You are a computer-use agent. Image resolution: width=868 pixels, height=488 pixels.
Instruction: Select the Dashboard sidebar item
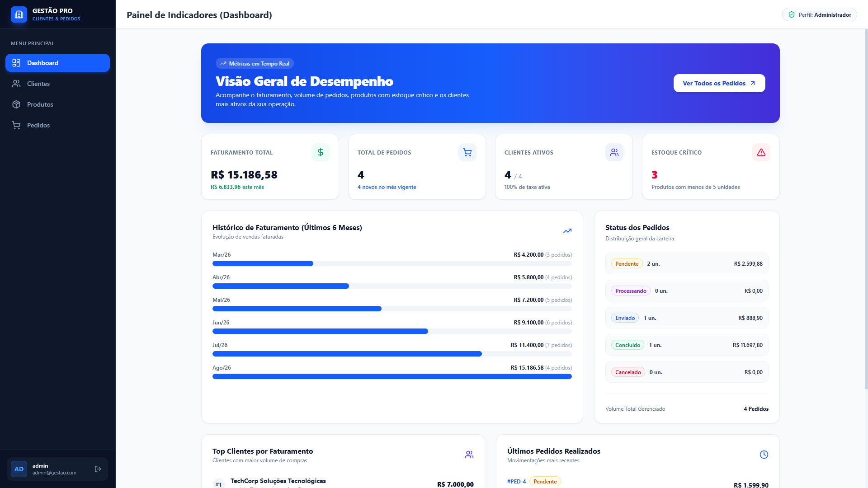click(57, 63)
